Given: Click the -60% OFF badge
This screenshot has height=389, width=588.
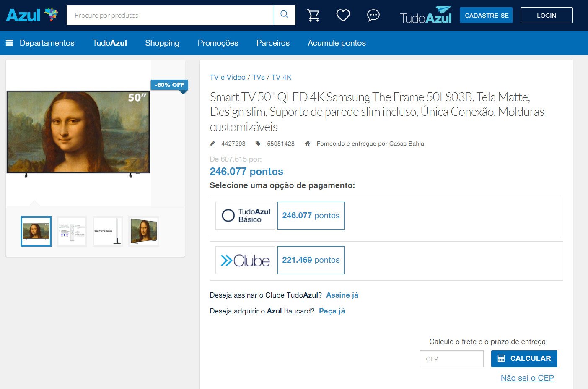Looking at the screenshot, I should click(x=169, y=85).
